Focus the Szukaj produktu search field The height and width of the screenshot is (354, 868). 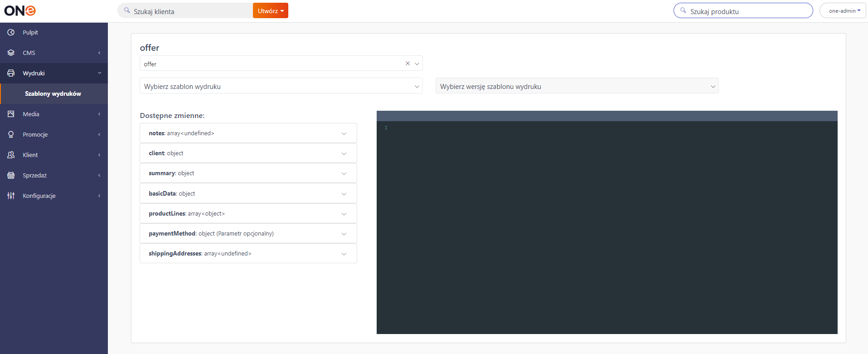point(743,11)
